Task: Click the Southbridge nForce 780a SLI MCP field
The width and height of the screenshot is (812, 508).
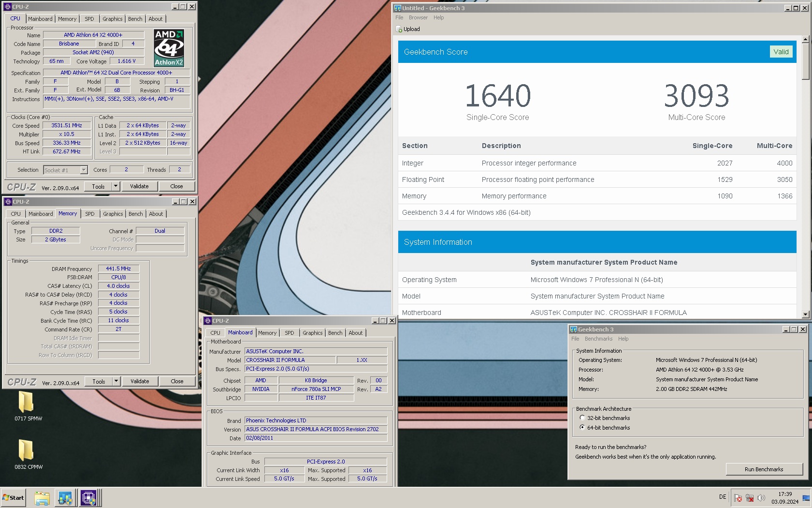Action: coord(316,389)
